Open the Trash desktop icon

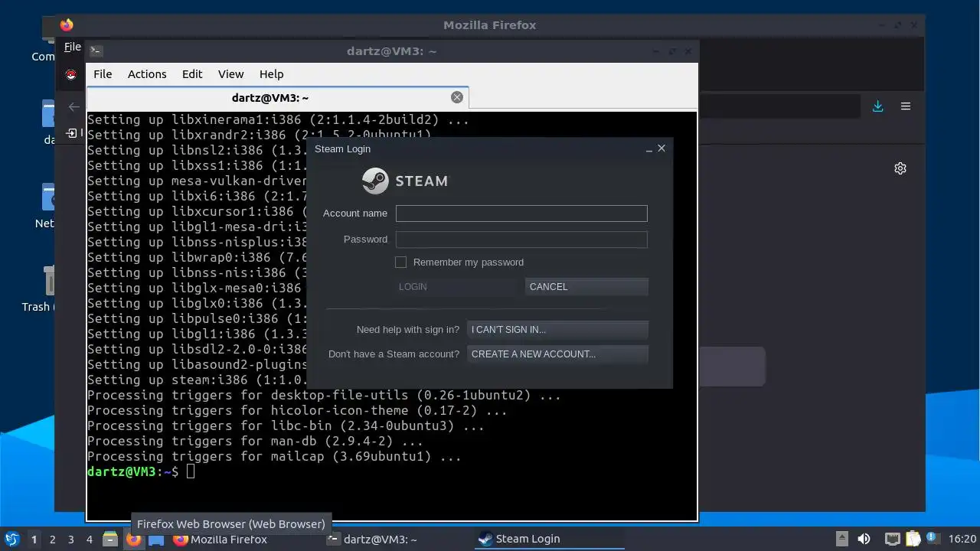pos(48,281)
